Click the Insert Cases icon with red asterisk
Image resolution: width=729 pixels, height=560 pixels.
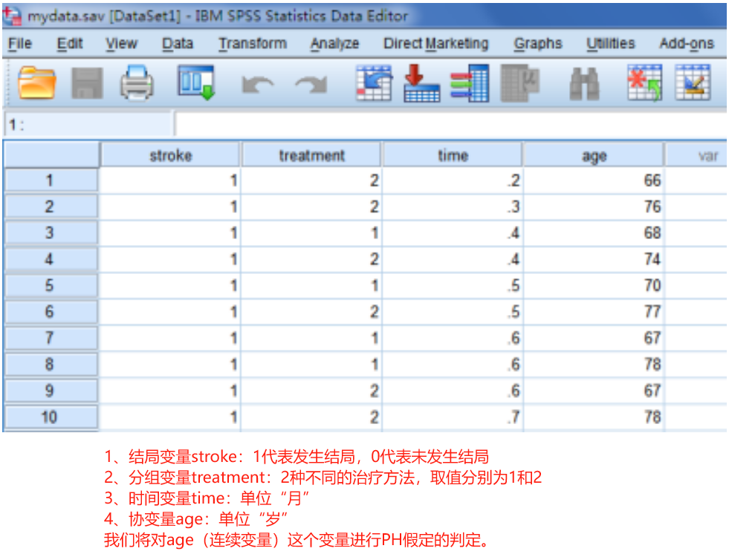pyautogui.click(x=643, y=84)
